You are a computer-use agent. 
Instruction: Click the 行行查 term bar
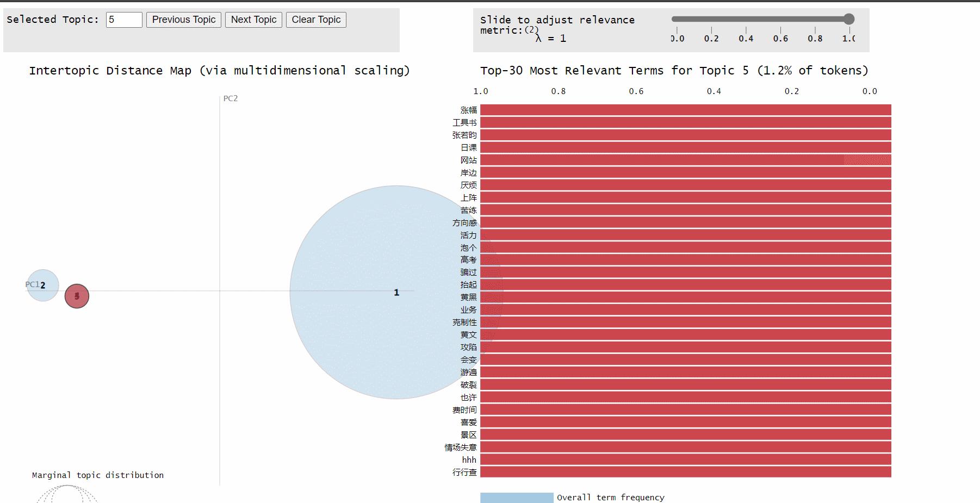coord(685,472)
